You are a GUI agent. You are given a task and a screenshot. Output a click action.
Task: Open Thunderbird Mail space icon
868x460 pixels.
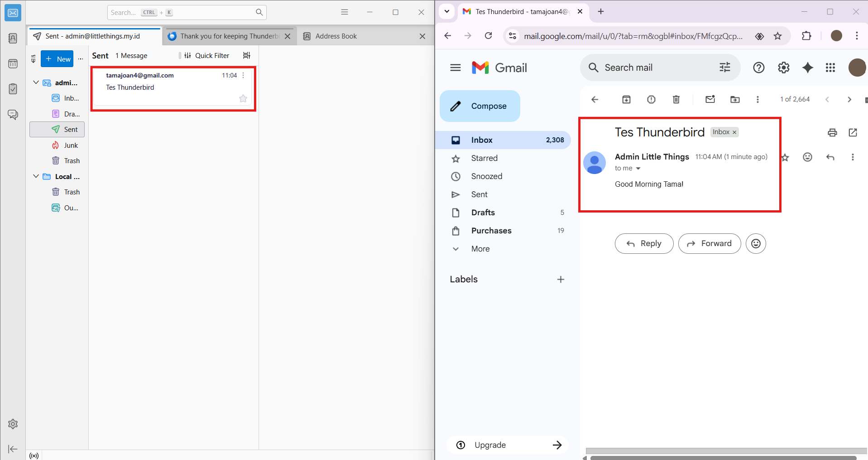(x=13, y=13)
